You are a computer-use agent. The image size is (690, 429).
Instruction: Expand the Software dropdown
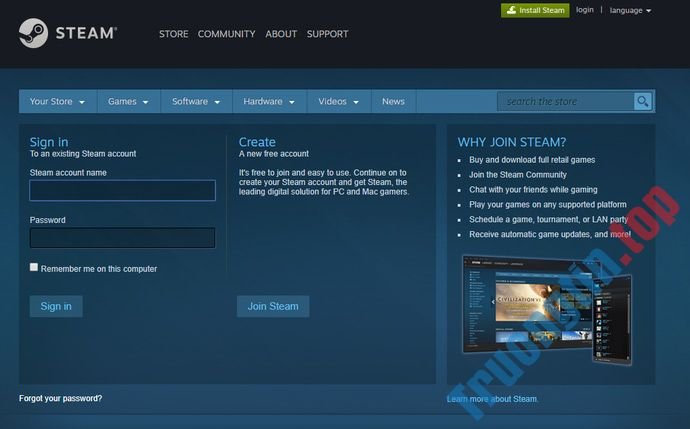196,101
